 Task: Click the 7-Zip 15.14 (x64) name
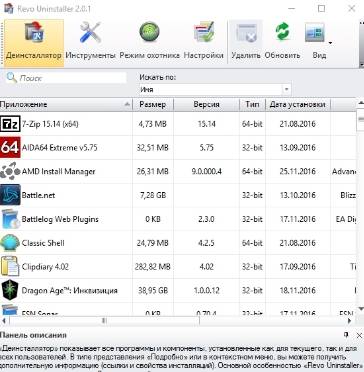coord(50,124)
